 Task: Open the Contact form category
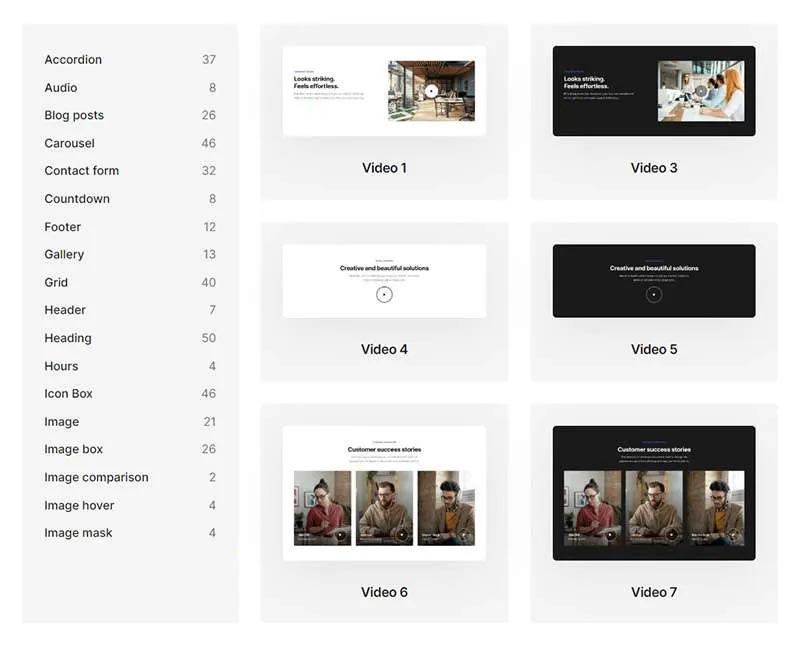point(81,171)
